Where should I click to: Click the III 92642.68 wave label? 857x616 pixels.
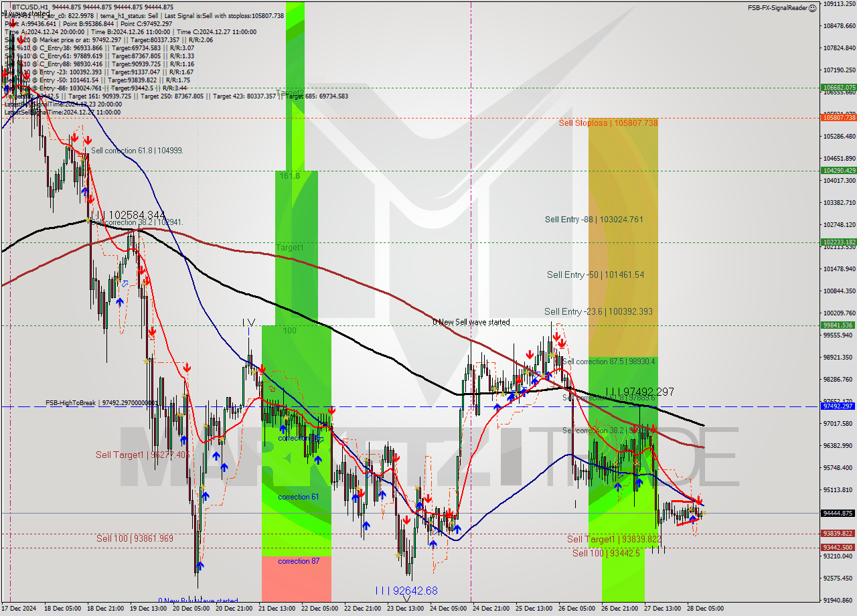(406, 591)
